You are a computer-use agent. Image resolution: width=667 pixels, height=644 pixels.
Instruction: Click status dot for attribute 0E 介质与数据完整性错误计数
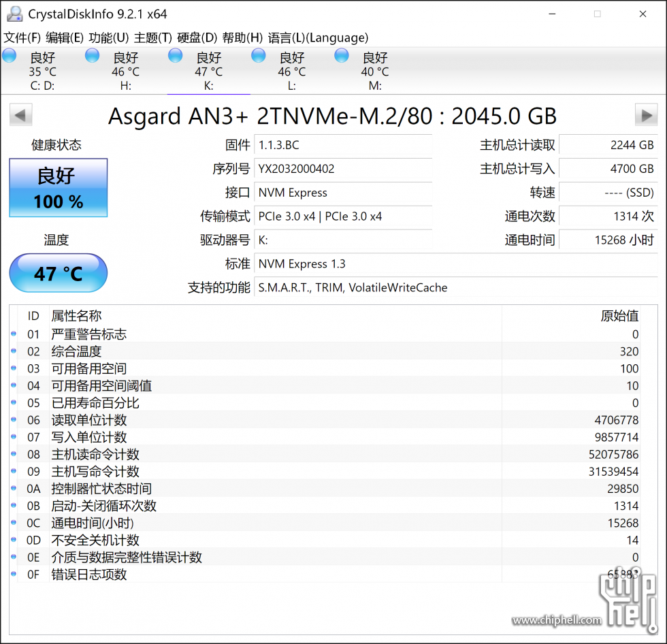(14, 557)
